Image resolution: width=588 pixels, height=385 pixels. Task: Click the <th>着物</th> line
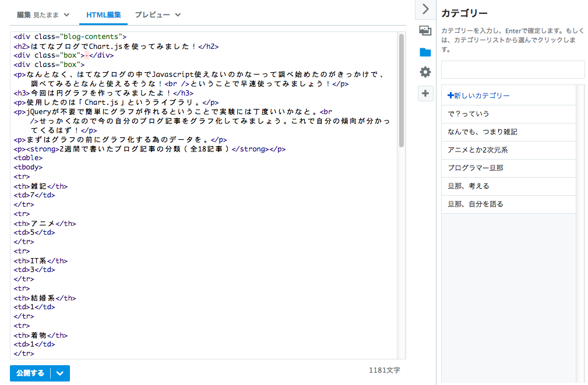coord(40,335)
